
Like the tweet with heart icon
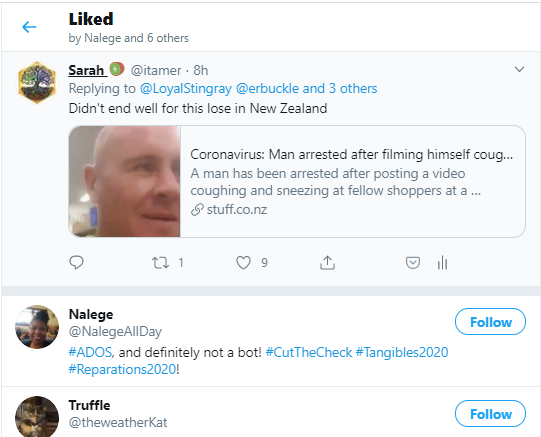click(x=243, y=263)
